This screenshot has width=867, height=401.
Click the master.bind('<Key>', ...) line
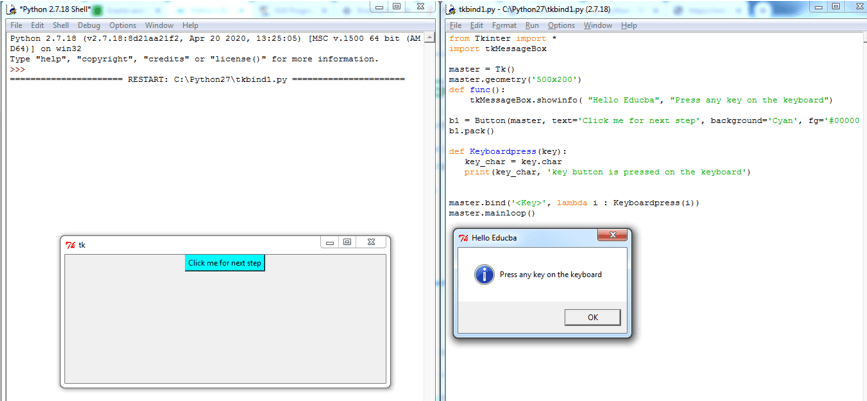pyautogui.click(x=574, y=203)
